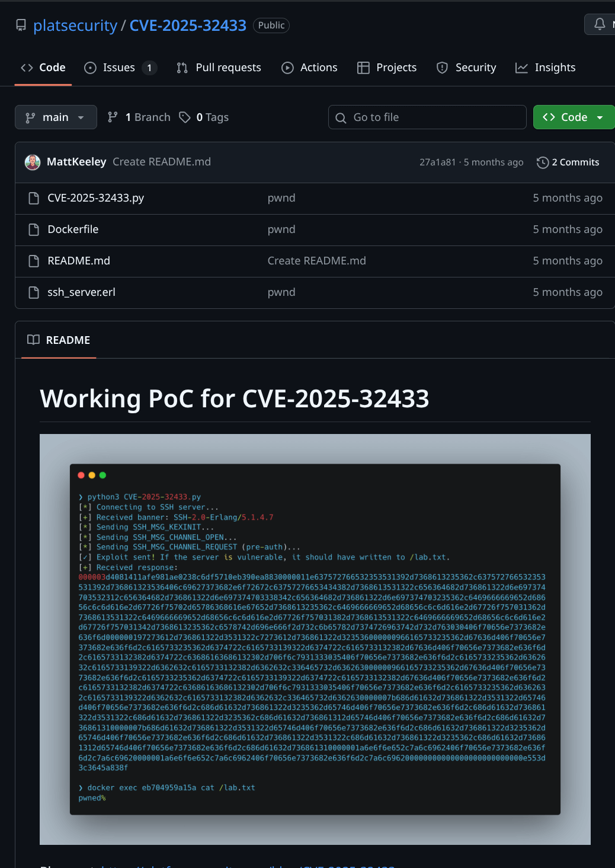
Task: Open commit hash 27a1a81
Action: click(x=438, y=162)
